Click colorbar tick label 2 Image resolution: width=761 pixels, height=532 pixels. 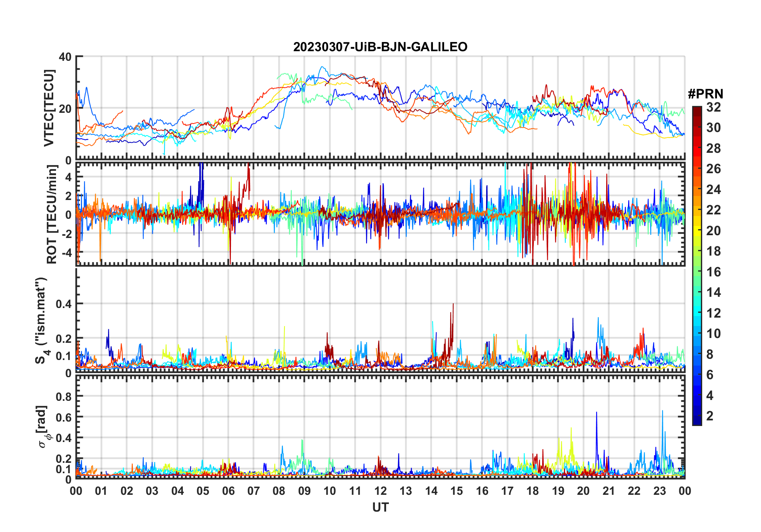click(x=710, y=416)
